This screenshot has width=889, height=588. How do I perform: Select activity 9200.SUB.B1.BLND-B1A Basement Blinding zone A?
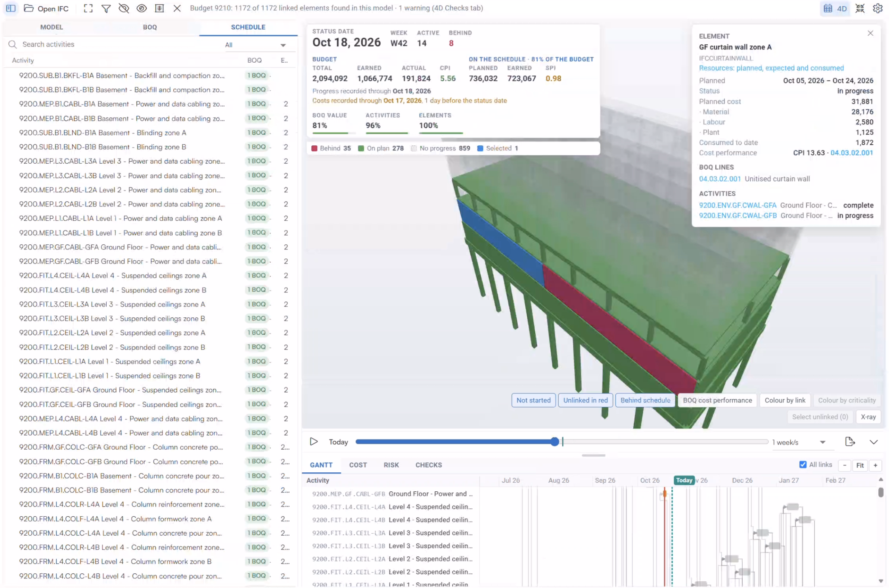coord(150,133)
